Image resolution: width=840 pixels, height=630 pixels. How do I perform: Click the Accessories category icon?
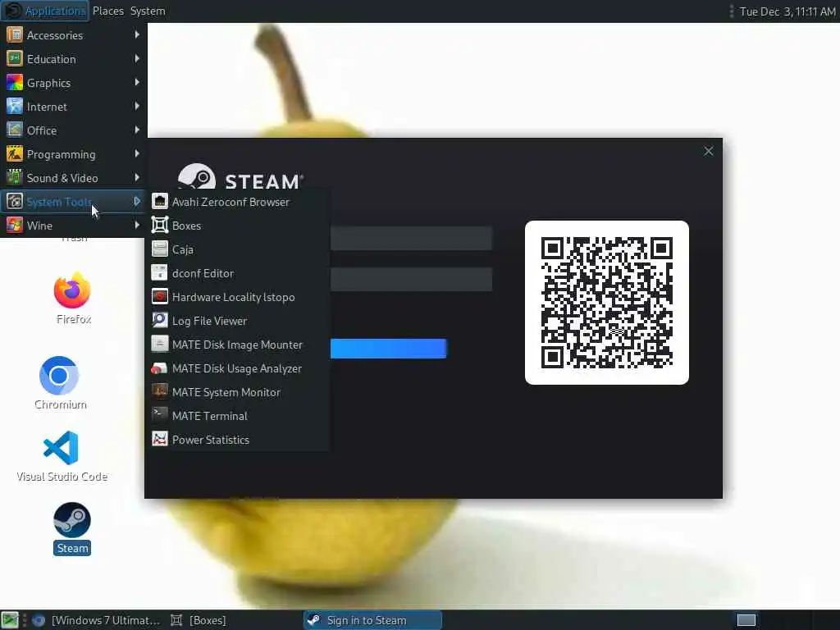15,34
